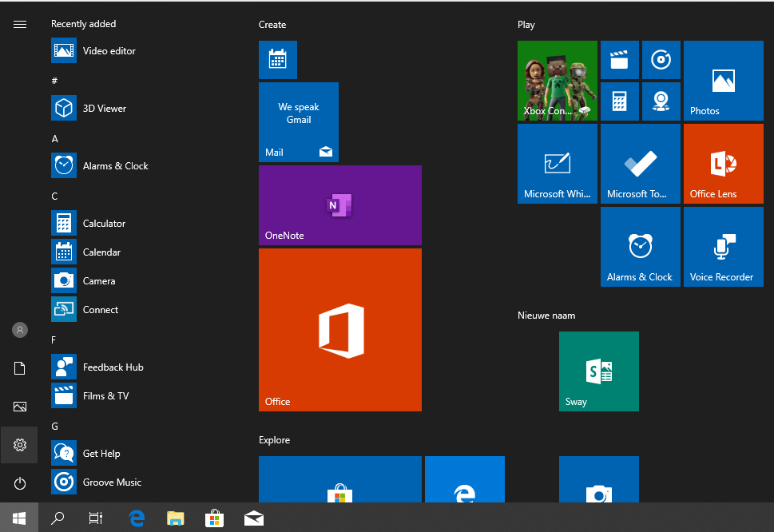Click the Play tile group title
774x532 pixels.
(x=526, y=25)
